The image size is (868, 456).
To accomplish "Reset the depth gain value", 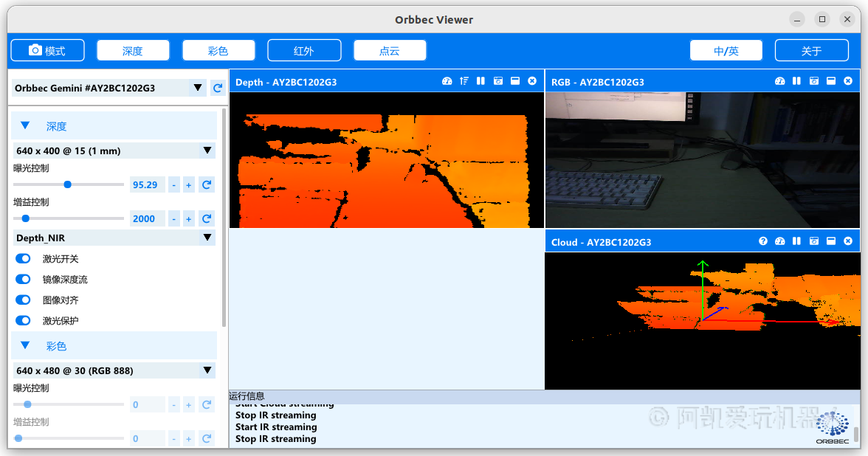I will tap(207, 218).
